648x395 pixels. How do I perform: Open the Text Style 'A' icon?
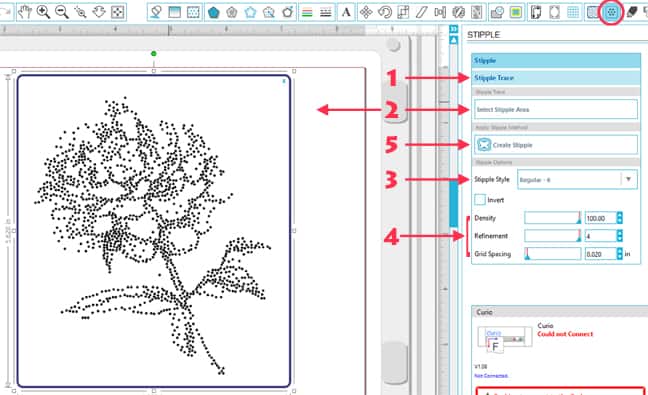coord(346,12)
